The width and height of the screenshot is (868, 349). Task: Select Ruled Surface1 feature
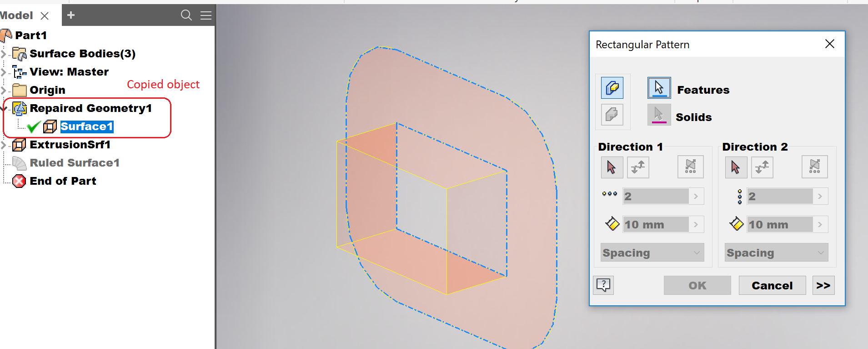75,163
